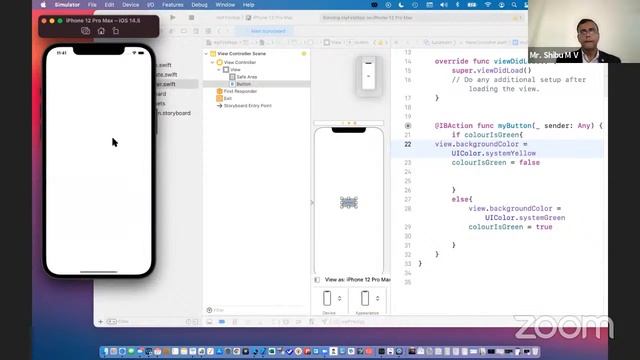This screenshot has height=360, width=640.
Task: Select Safe Area in document outline
Action: point(256,77)
